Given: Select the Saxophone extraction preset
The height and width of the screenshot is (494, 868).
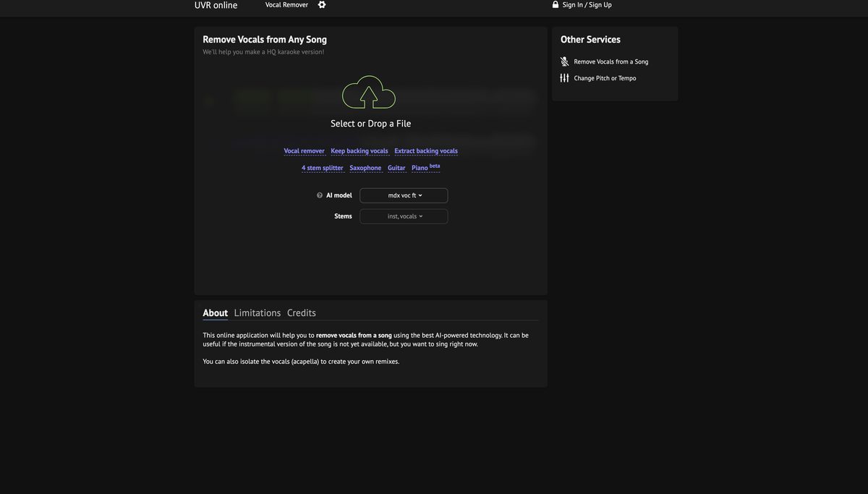Looking at the screenshot, I should (x=365, y=168).
